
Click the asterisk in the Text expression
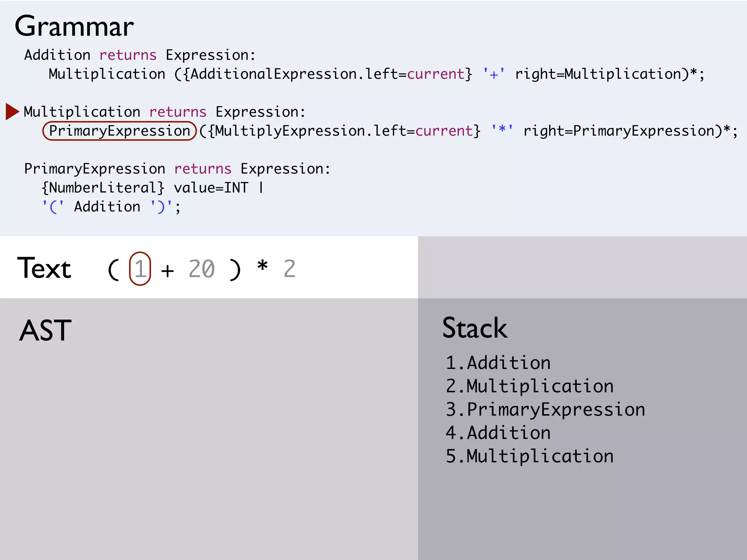tap(262, 266)
